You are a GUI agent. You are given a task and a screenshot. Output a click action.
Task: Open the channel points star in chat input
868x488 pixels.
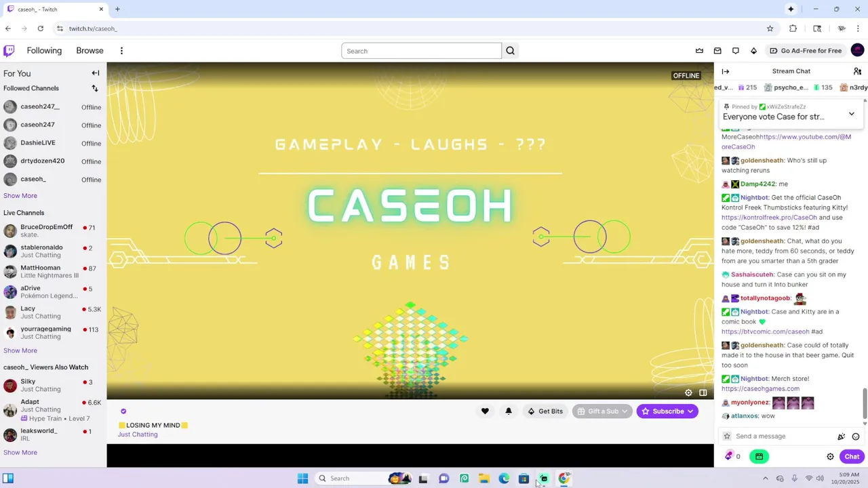pyautogui.click(x=727, y=436)
